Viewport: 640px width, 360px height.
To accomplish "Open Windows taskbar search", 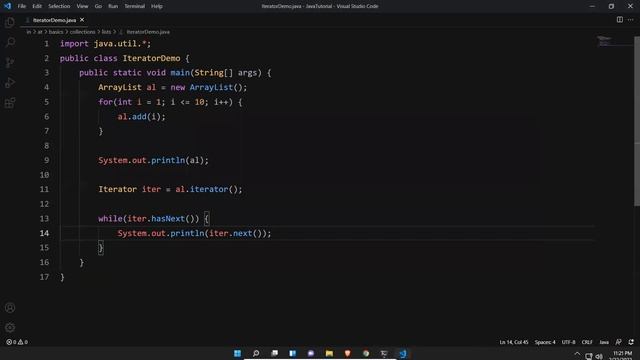I will [256, 353].
